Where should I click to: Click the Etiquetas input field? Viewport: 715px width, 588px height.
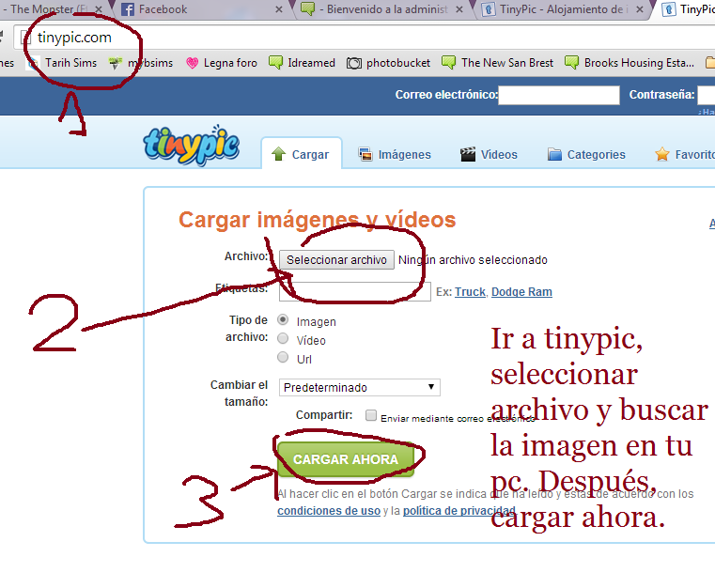[355, 292]
